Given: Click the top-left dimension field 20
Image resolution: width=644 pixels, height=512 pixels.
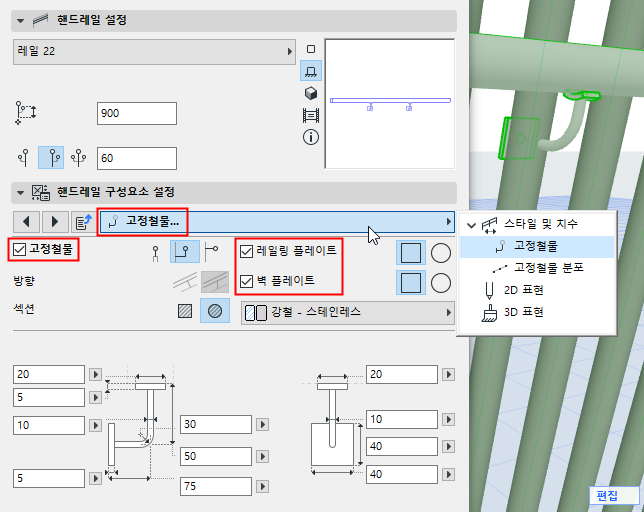Looking at the screenshot, I should point(49,374).
